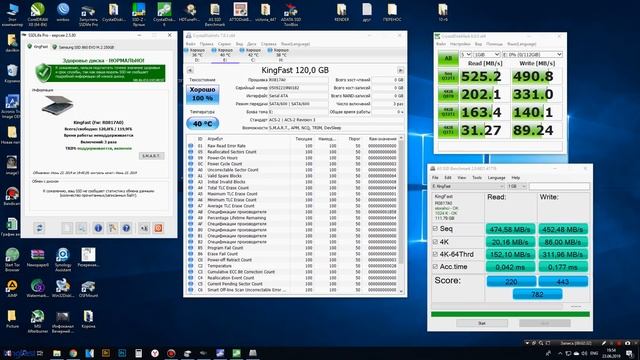640x360 pixels.
Task: Toggle the Acc.time checkbox in AS SSD
Action: 435,267
